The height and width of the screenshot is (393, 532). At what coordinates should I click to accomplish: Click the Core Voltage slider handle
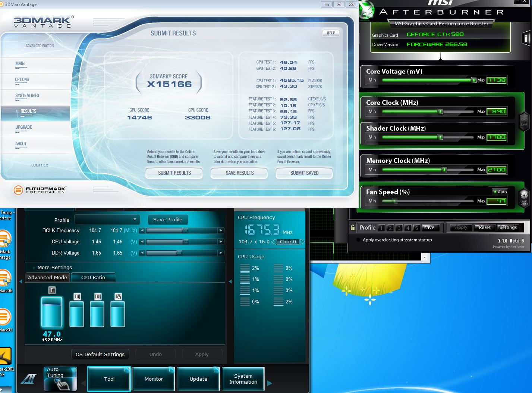click(473, 80)
